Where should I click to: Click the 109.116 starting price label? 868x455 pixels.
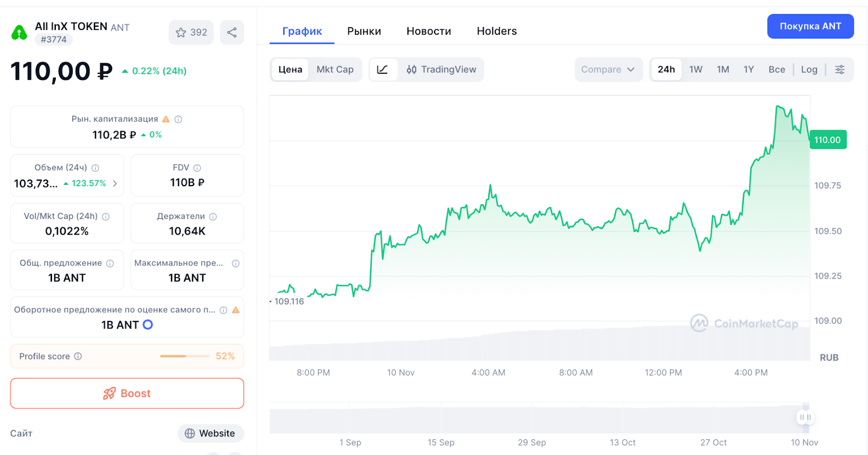289,301
